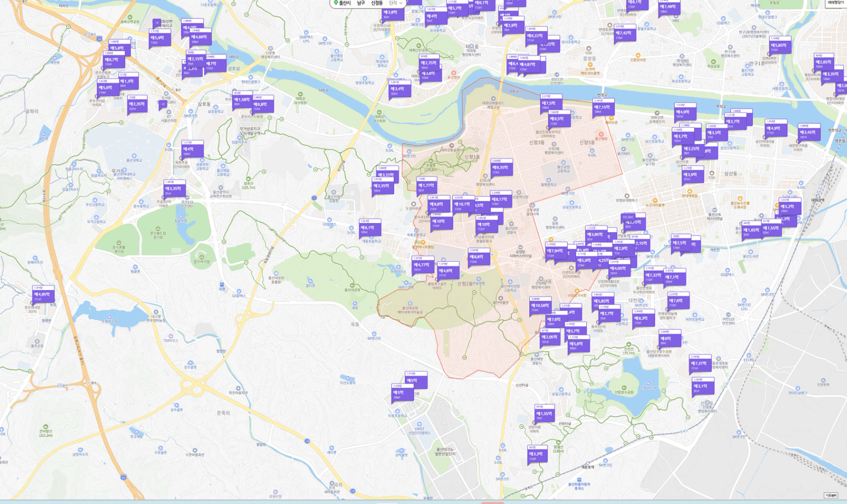Open the 매7.1억 listing marker

tap(674, 277)
